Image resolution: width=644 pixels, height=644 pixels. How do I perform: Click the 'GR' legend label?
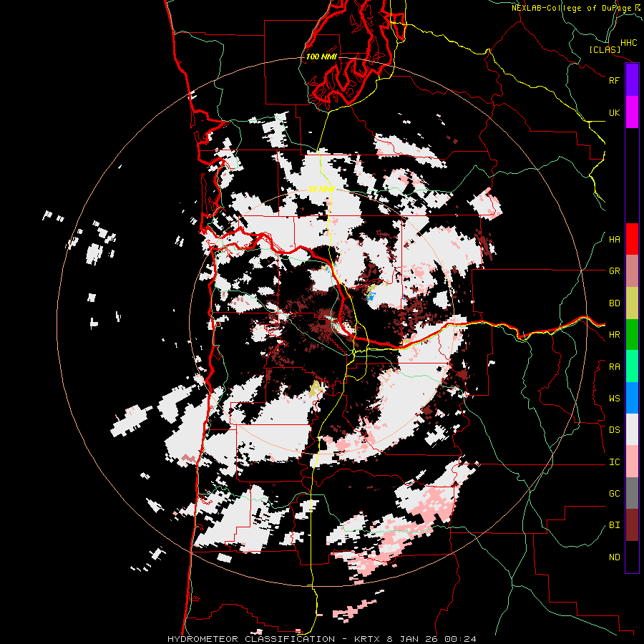point(614,271)
